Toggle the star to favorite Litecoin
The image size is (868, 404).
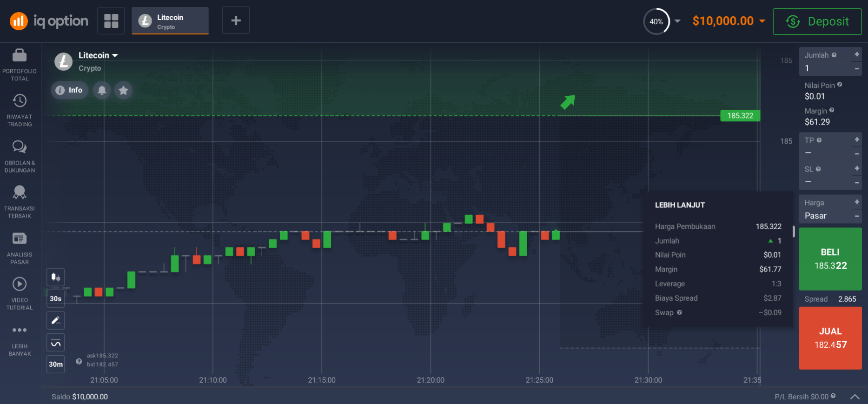(123, 90)
